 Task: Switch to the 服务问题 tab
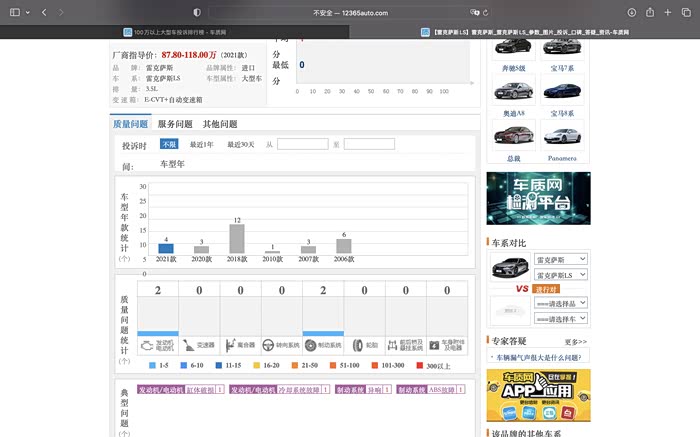[x=175, y=124]
